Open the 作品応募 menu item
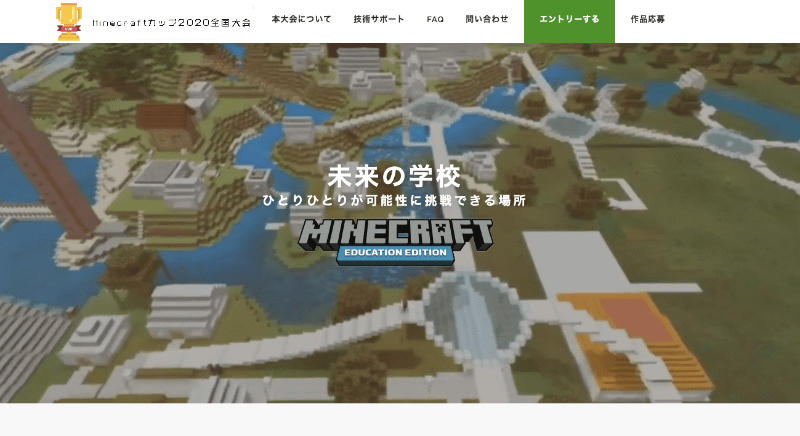The height and width of the screenshot is (436, 800). pos(647,19)
